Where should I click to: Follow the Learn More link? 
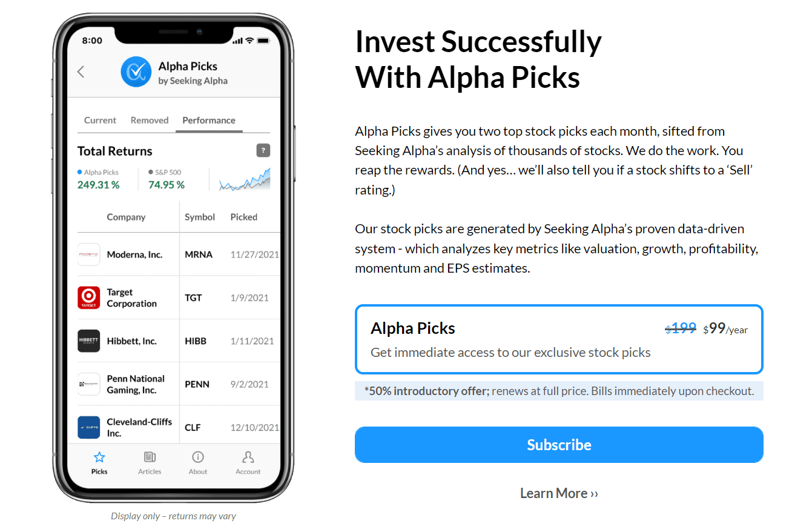(x=559, y=493)
